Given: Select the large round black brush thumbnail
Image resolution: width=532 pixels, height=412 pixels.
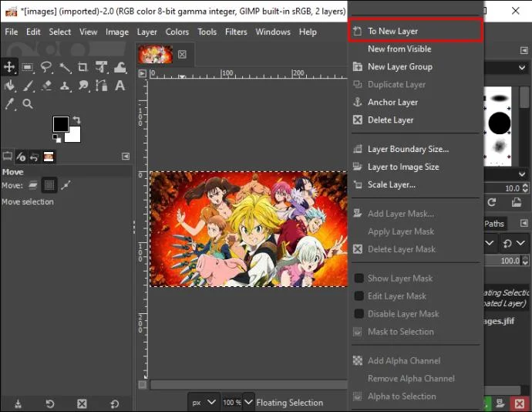Looking at the screenshot, I should 500,123.
